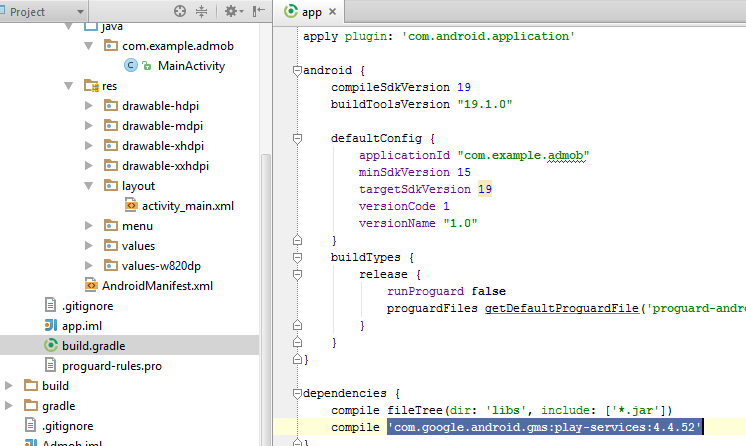
Task: Click the build.gradle file icon
Action: pos(51,346)
